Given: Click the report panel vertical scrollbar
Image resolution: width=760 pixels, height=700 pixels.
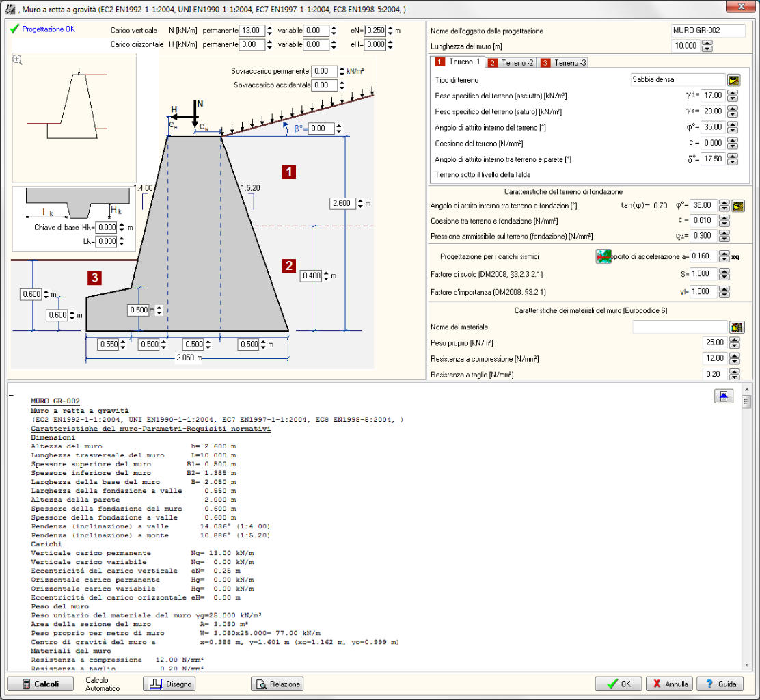Looking at the screenshot, I should pyautogui.click(x=746, y=528).
